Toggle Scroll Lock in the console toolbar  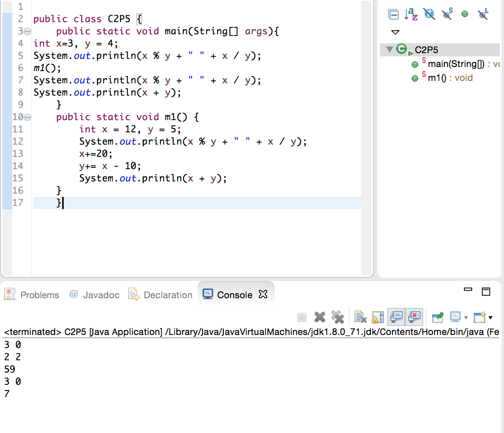(x=378, y=317)
